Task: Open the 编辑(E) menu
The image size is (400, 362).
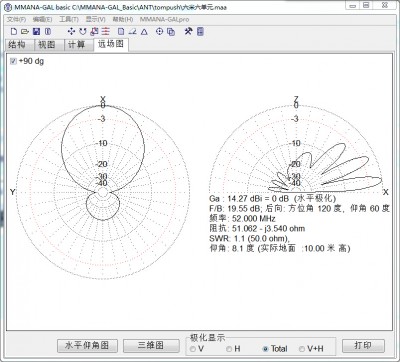Action: (x=42, y=19)
